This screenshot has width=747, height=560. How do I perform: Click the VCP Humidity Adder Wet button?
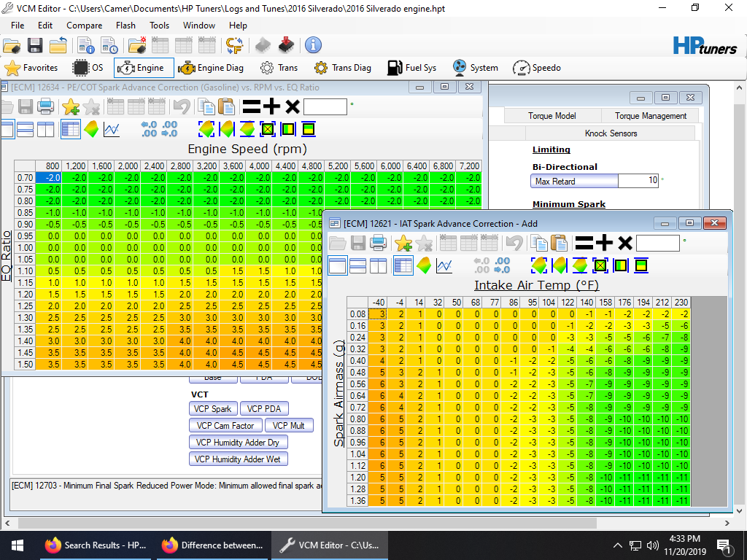coord(238,459)
